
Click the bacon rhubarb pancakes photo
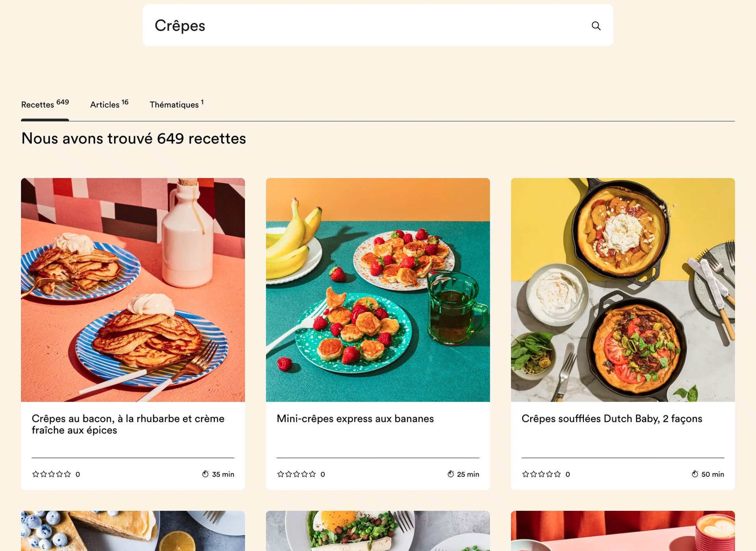tap(133, 290)
